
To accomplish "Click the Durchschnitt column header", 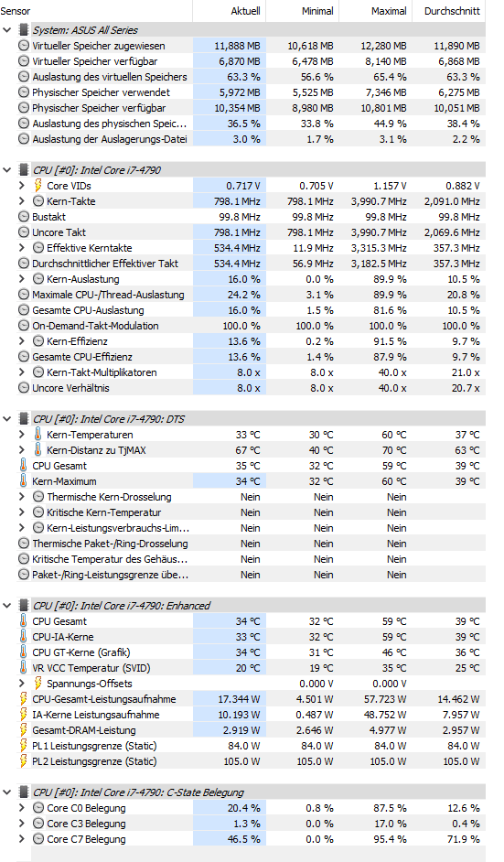I will point(449,11).
